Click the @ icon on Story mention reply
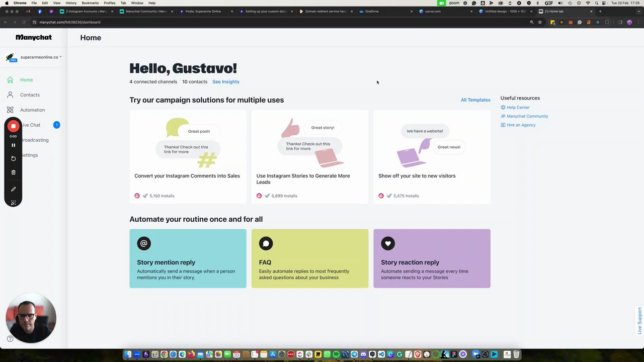This screenshot has width=644, height=362. (x=144, y=243)
